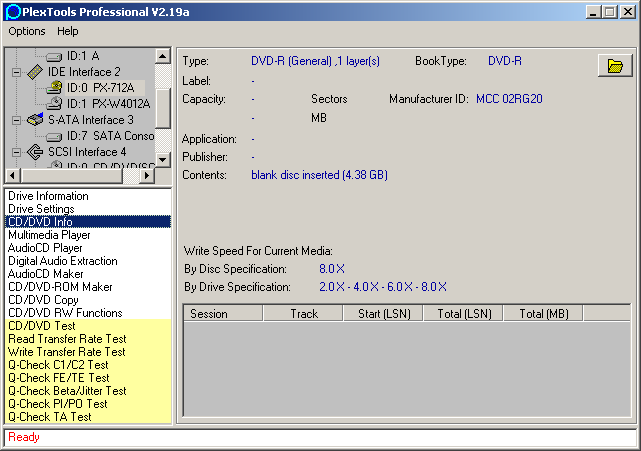Open Q-Check Beta/Jitter Test
641x451 pixels.
pyautogui.click(x=88, y=391)
